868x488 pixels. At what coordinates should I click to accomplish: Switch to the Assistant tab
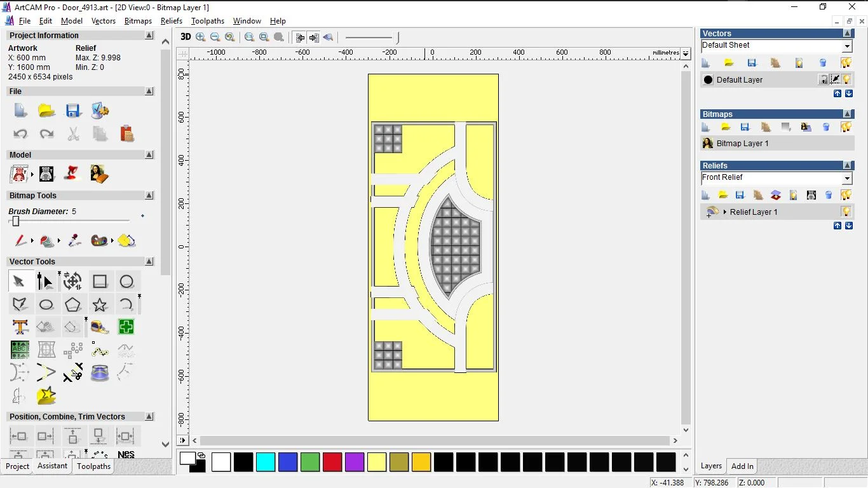click(52, 466)
